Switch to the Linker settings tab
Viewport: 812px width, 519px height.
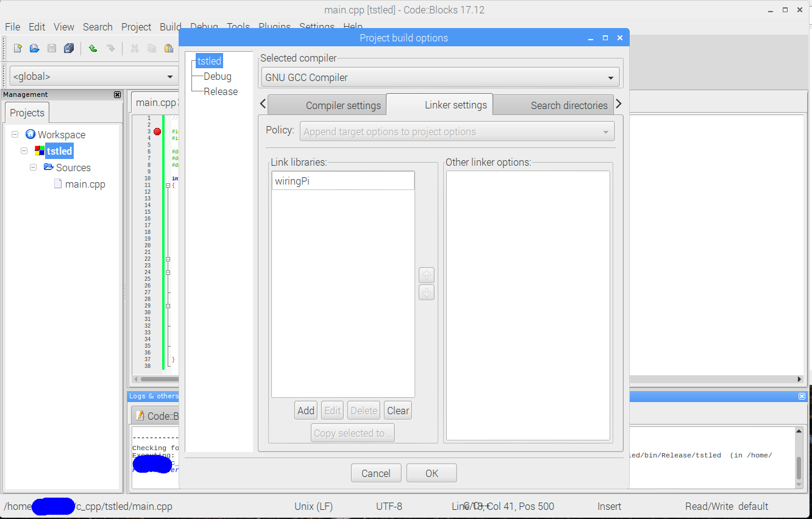(x=440, y=104)
